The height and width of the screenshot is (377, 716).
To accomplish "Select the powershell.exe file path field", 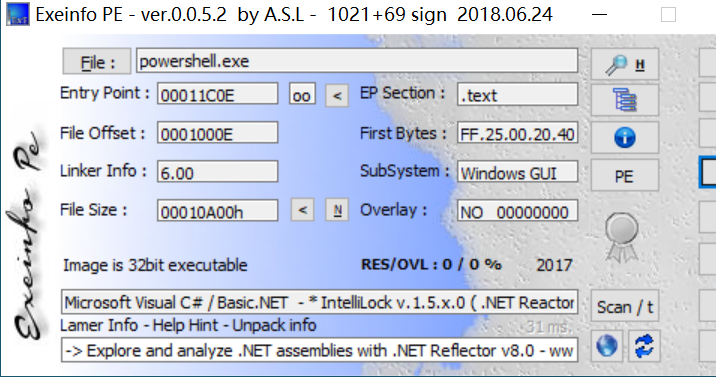I will (x=357, y=61).
